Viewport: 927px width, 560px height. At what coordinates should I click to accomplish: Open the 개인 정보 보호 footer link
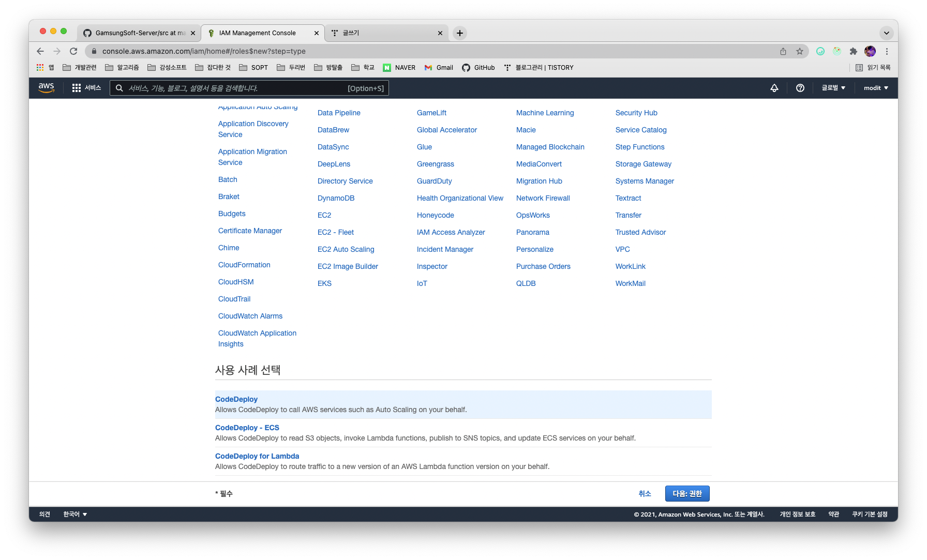pos(797,514)
